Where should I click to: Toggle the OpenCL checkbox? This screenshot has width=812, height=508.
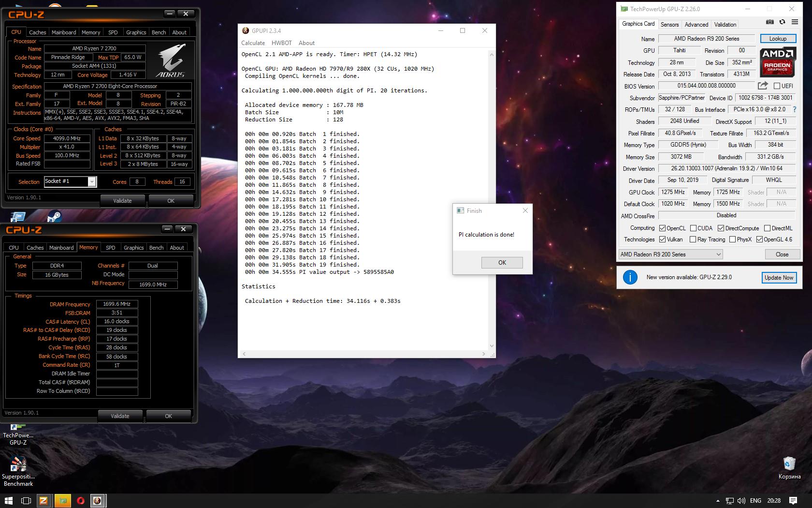(662, 228)
